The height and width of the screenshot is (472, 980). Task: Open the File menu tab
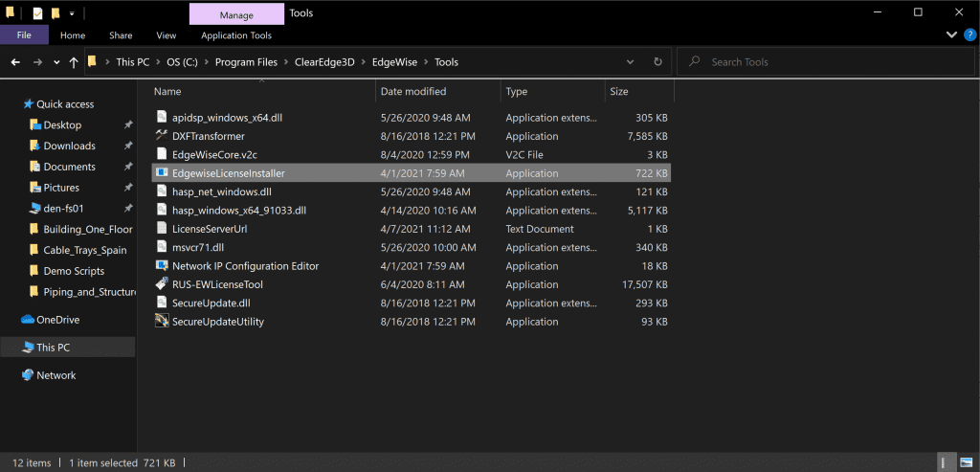(x=24, y=35)
